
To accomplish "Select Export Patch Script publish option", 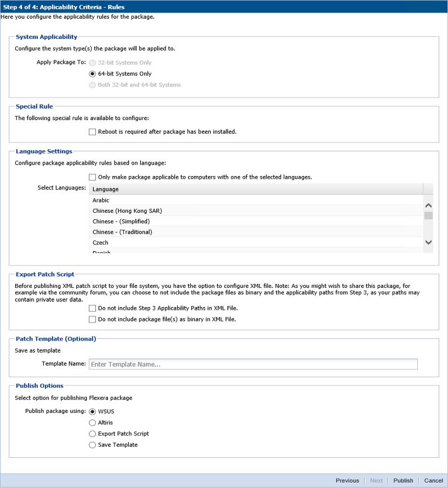I will click(x=92, y=434).
